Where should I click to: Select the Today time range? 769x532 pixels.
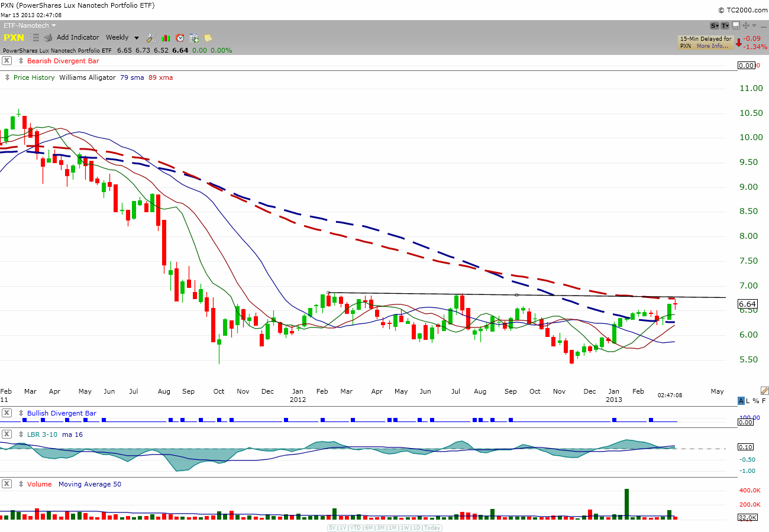[432, 528]
